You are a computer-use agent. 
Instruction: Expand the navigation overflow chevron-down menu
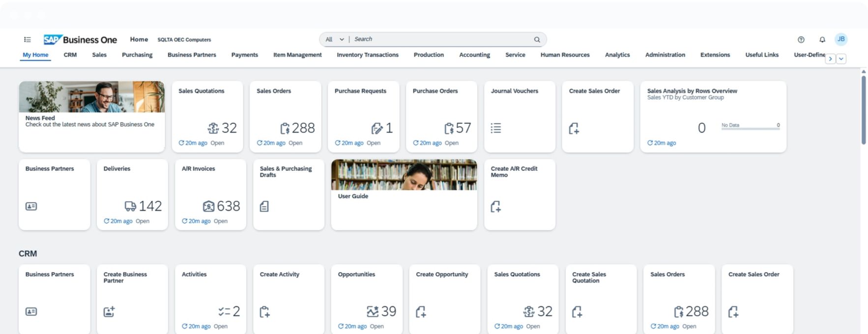[841, 59]
